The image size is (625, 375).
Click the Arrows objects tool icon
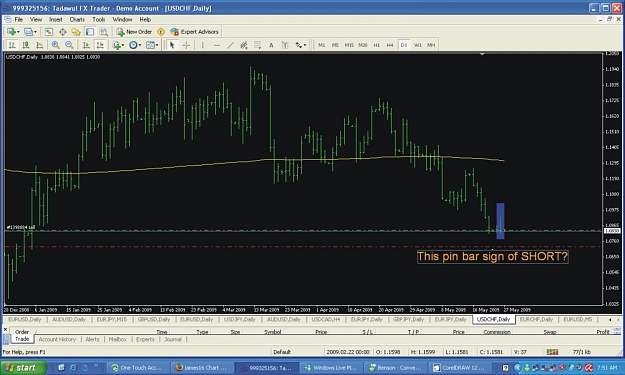click(299, 45)
